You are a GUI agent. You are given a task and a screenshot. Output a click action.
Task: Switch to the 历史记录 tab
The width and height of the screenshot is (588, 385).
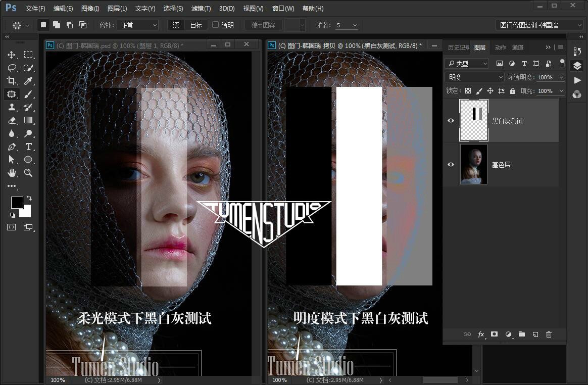[x=458, y=47]
